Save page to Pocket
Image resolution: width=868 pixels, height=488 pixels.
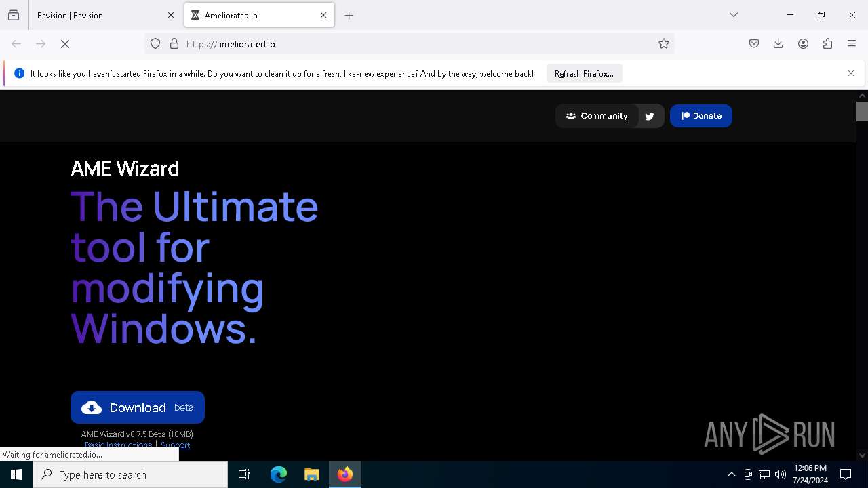(754, 44)
